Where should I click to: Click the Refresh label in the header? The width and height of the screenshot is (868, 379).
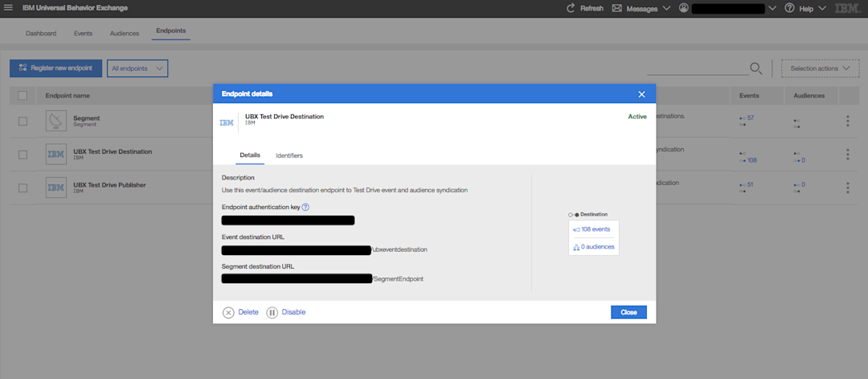[592, 8]
